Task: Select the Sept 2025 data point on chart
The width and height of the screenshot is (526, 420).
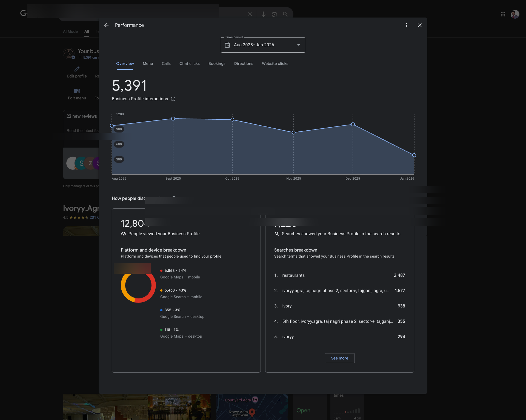Action: tap(173, 119)
